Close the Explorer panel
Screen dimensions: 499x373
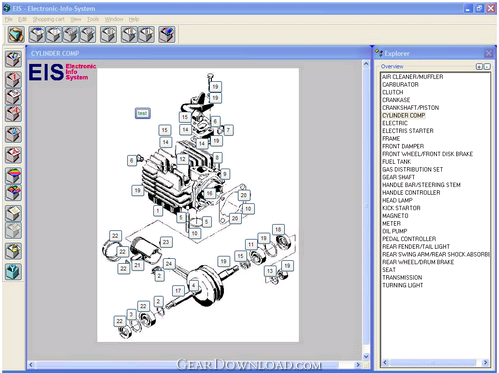coord(489,53)
